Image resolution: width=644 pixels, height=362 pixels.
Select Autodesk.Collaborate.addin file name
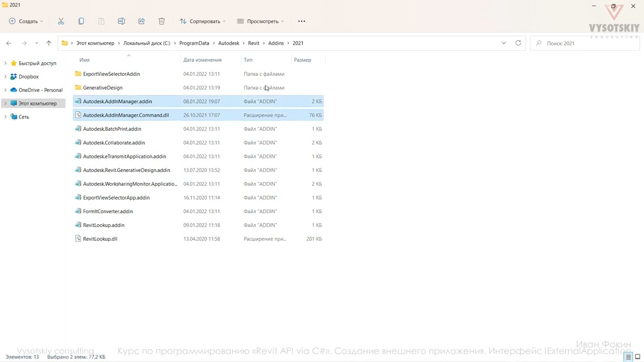114,143
